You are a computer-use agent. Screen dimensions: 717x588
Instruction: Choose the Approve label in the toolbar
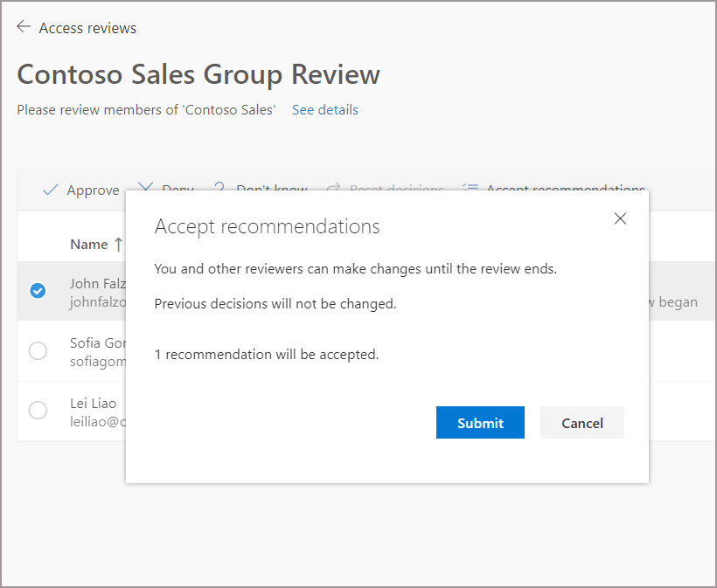tap(93, 190)
